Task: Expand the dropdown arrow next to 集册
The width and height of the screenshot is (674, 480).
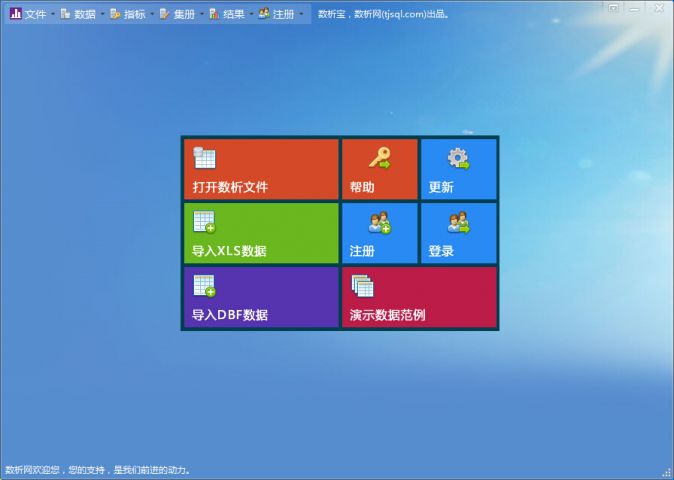Action: click(x=202, y=14)
